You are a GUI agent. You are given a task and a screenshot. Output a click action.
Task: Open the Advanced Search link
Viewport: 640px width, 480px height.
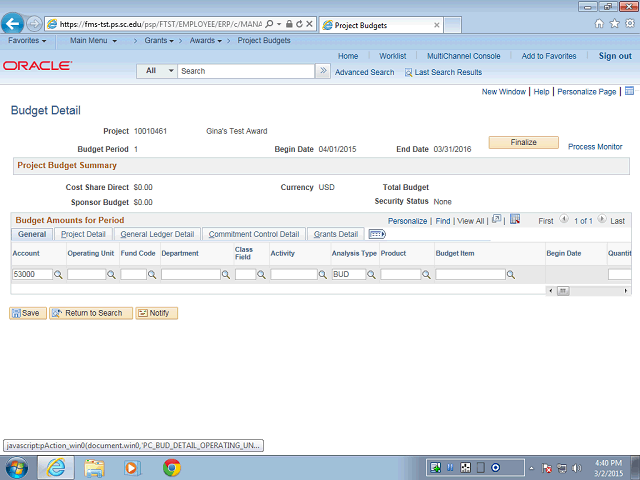pyautogui.click(x=364, y=72)
